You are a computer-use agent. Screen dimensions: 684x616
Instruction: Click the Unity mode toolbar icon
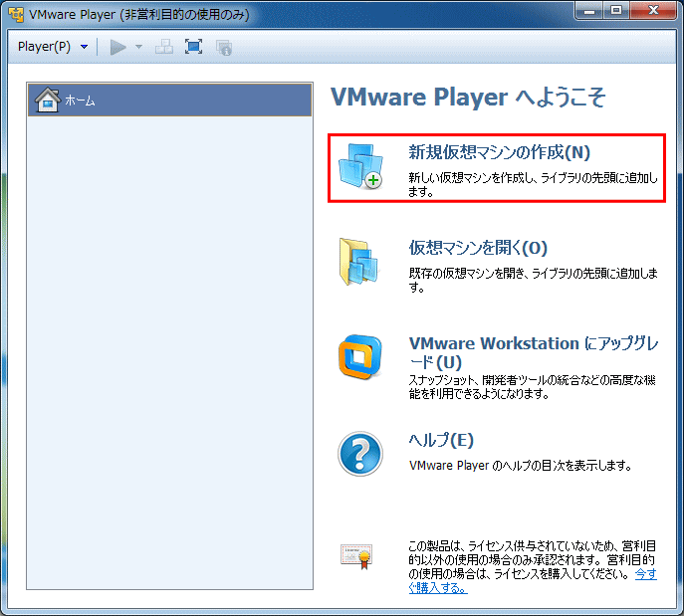[224, 47]
